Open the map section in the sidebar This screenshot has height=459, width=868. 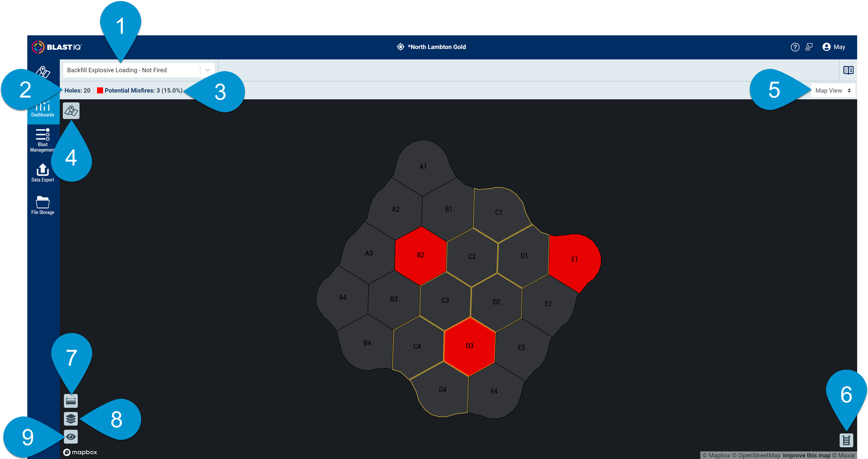(43, 72)
